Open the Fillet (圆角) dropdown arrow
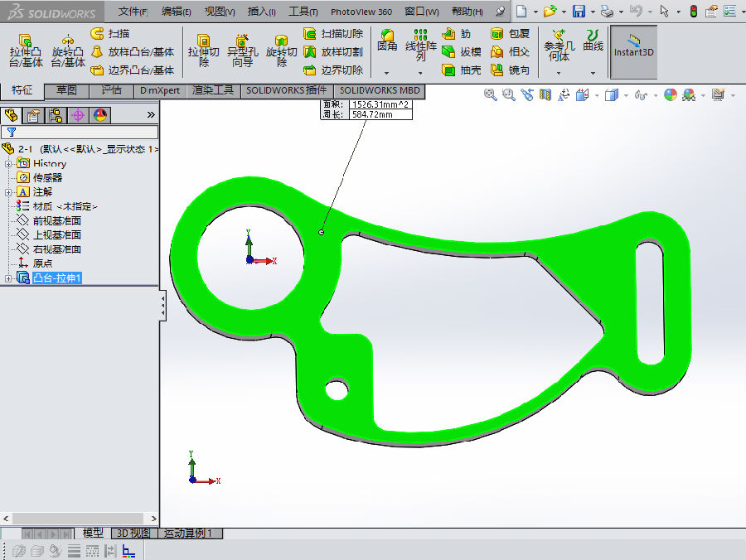The width and height of the screenshot is (746, 560). 387,73
